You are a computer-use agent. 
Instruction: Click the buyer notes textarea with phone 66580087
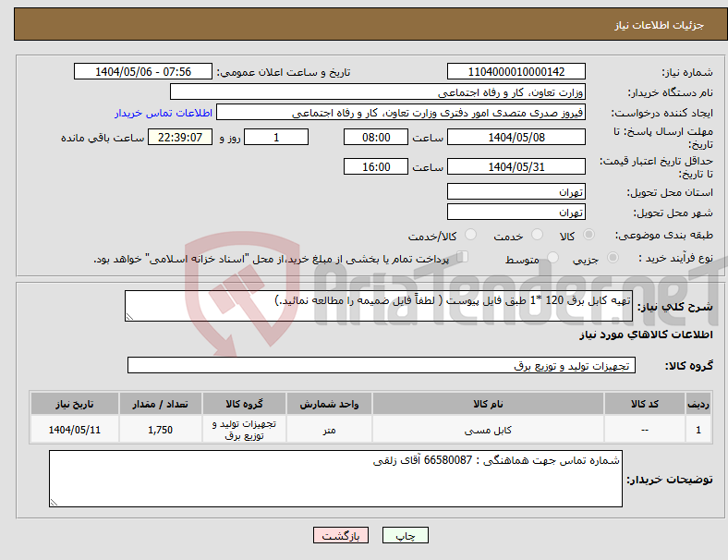[x=335, y=479]
